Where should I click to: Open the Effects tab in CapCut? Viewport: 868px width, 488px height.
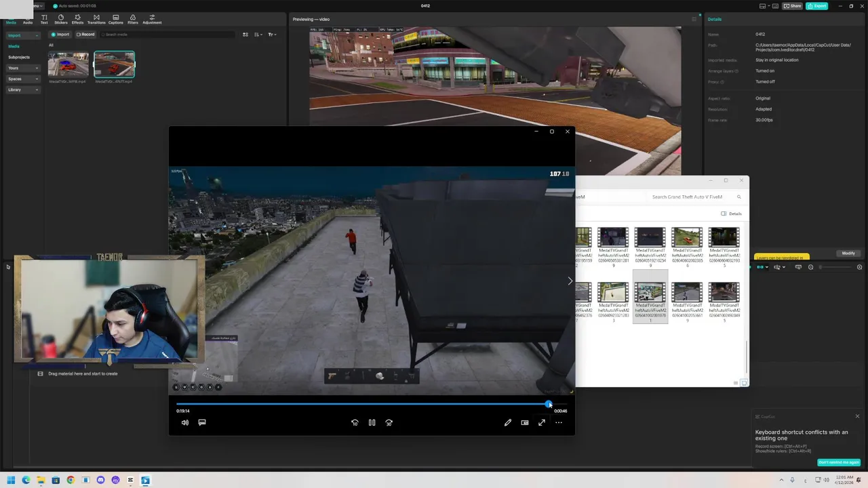click(77, 20)
